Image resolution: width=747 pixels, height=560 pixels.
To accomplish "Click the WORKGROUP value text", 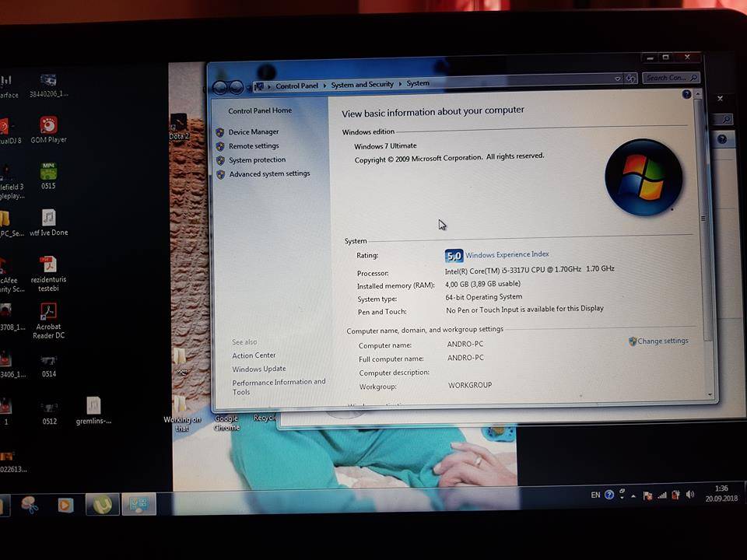I will [470, 385].
